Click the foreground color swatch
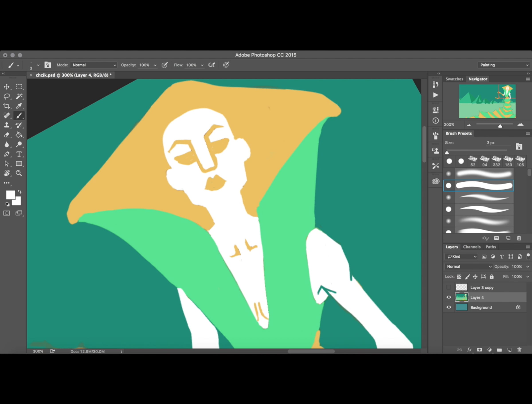The width and height of the screenshot is (532, 404). [x=10, y=194]
